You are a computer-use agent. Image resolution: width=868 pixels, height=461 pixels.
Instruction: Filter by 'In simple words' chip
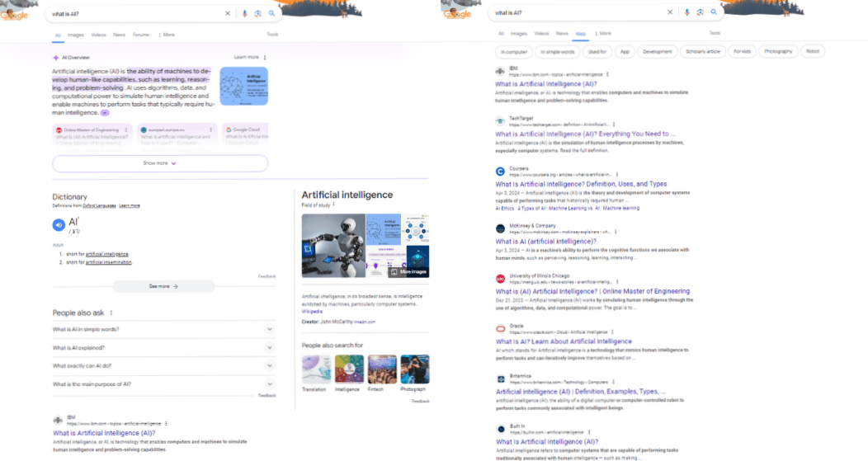tap(558, 52)
